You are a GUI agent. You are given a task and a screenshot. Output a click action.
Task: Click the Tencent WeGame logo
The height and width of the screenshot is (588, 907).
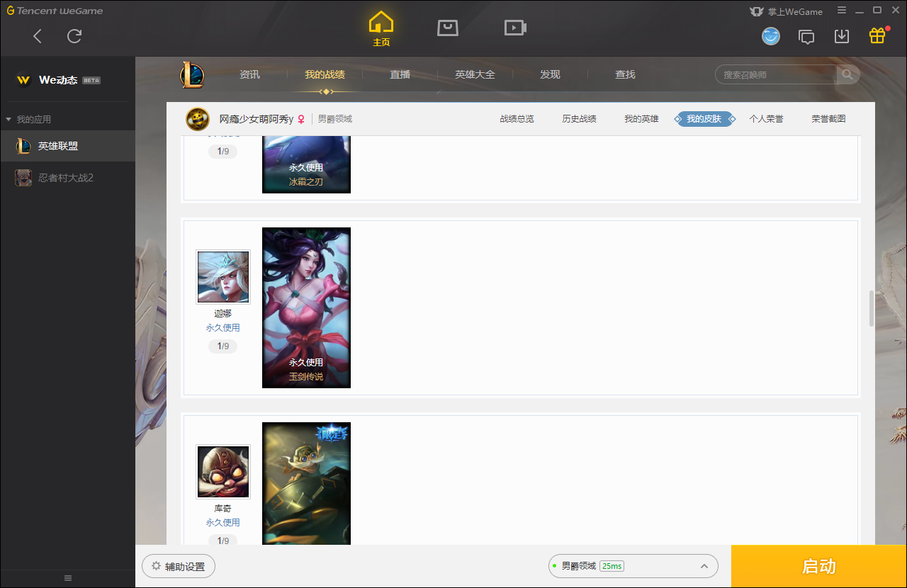coord(55,11)
